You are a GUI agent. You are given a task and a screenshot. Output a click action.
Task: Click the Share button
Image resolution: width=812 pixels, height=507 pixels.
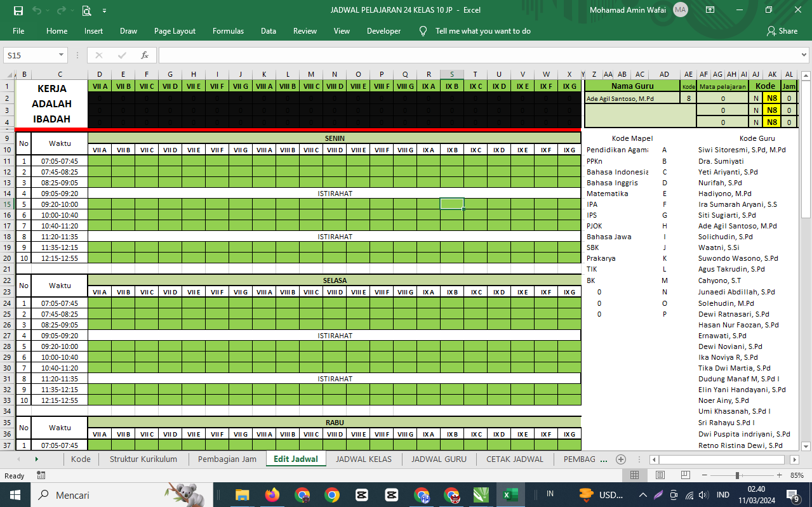(x=782, y=31)
